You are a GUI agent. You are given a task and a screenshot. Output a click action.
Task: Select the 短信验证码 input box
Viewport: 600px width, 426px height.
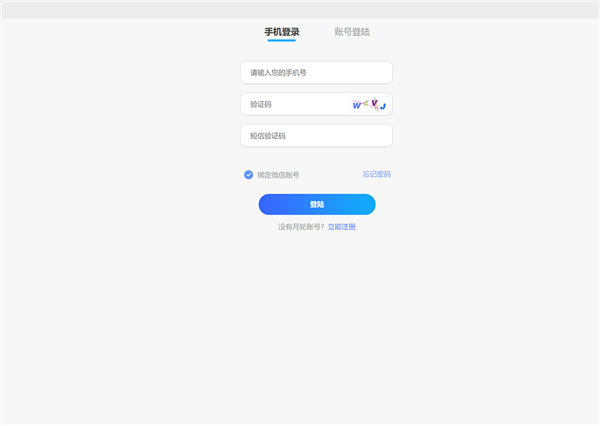[316, 136]
